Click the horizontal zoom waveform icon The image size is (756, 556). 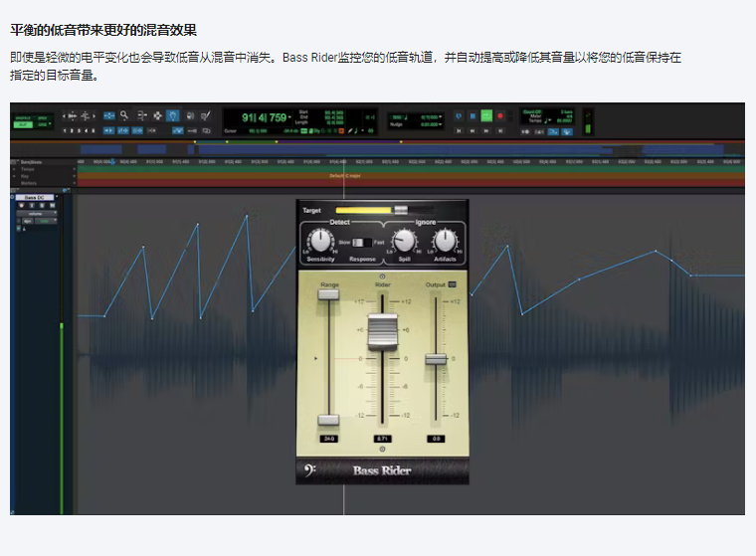tap(73, 115)
